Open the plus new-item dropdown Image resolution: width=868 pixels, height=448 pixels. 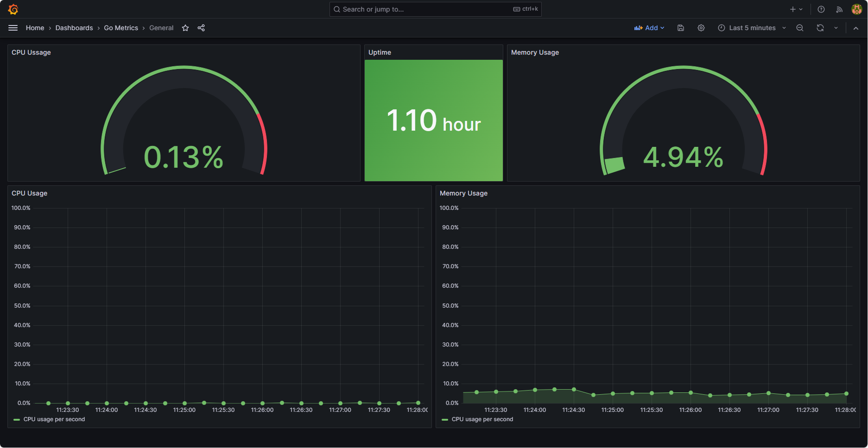[796, 9]
